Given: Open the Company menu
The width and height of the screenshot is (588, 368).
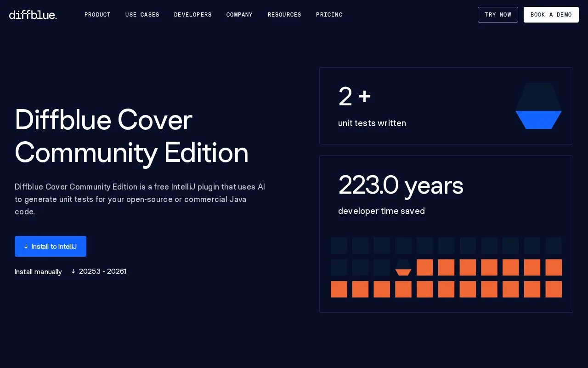Looking at the screenshot, I should (x=239, y=15).
